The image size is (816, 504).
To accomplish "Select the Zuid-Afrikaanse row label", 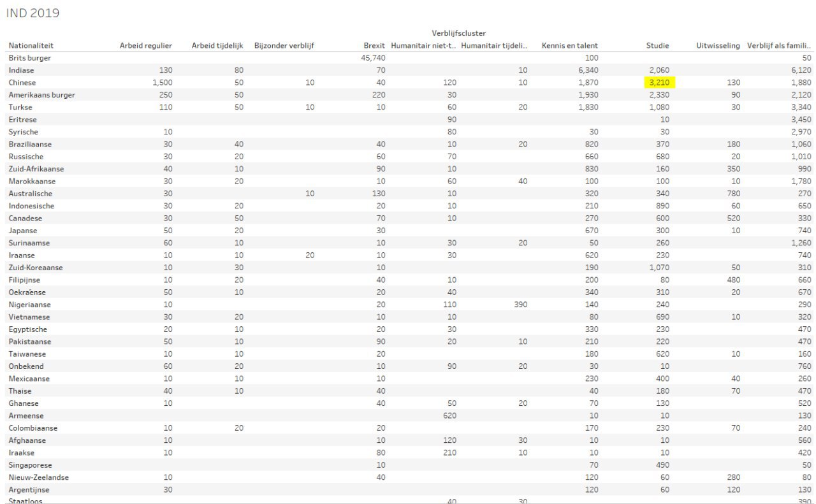I will pyautogui.click(x=36, y=169).
